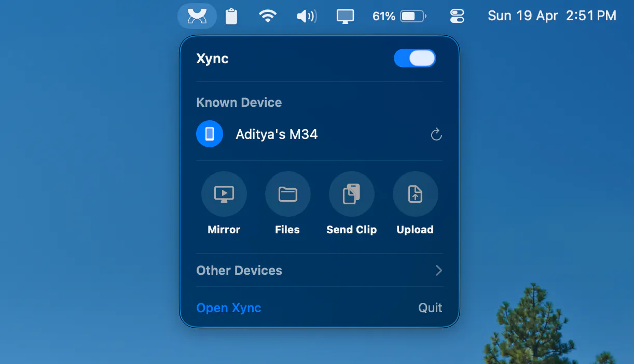634x364 pixels.
Task: Expand the Other Devices chevron
Action: coord(438,270)
